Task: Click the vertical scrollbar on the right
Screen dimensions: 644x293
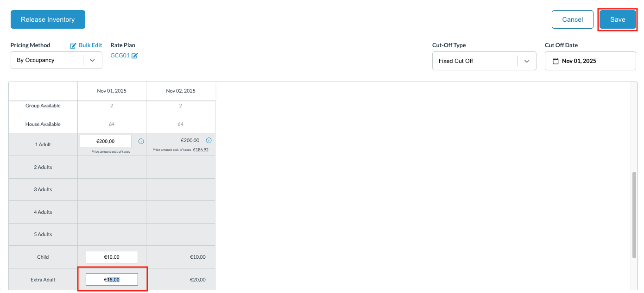Action: 634,208
